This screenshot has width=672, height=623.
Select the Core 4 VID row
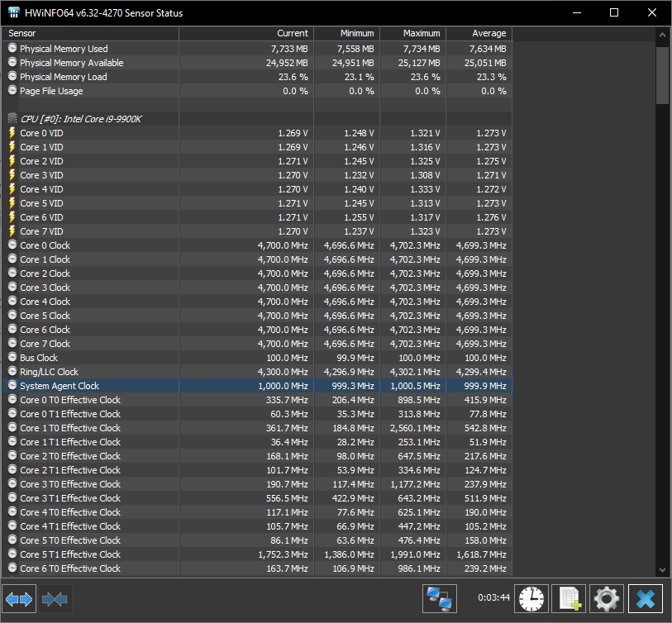point(257,189)
